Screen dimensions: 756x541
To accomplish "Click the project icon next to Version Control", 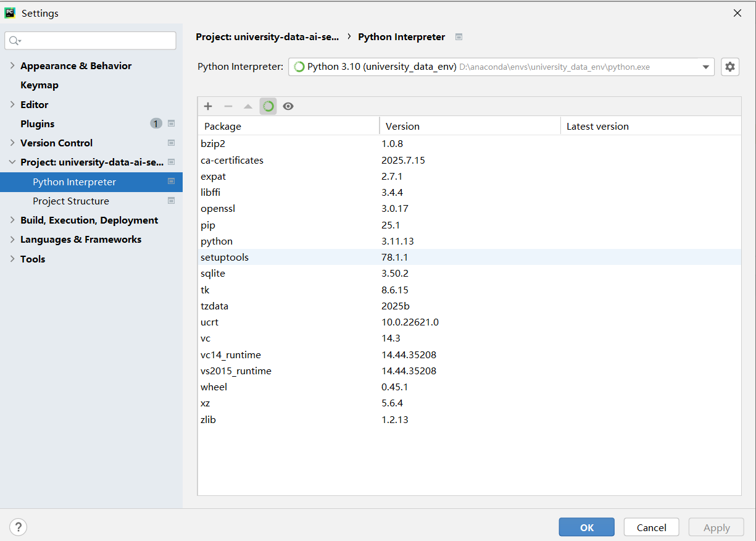I will pos(171,143).
